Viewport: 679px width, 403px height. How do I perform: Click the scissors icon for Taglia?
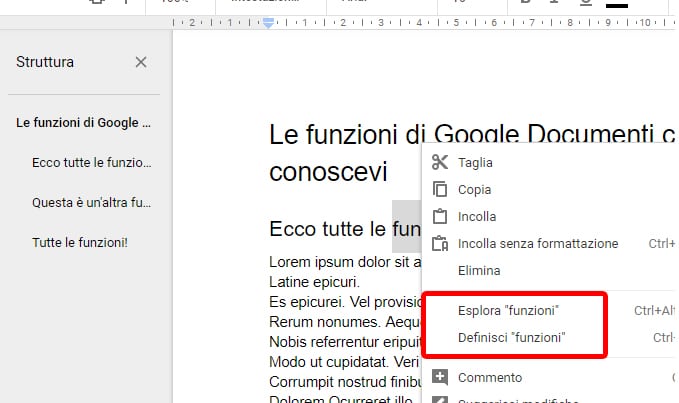(439, 162)
